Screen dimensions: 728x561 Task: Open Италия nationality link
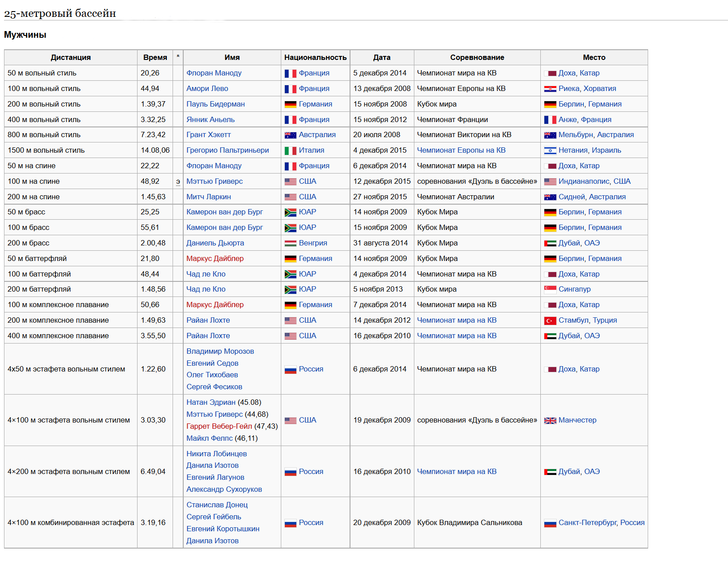click(311, 150)
